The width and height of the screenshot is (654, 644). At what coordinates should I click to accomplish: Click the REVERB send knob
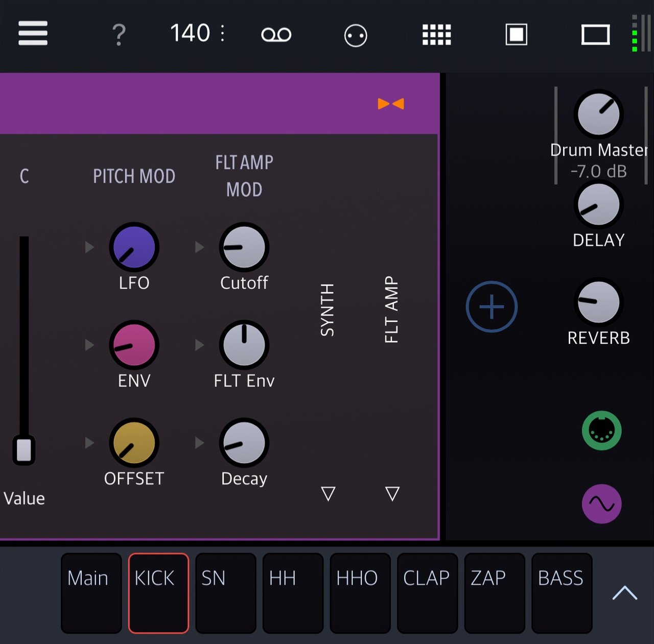pos(598,303)
